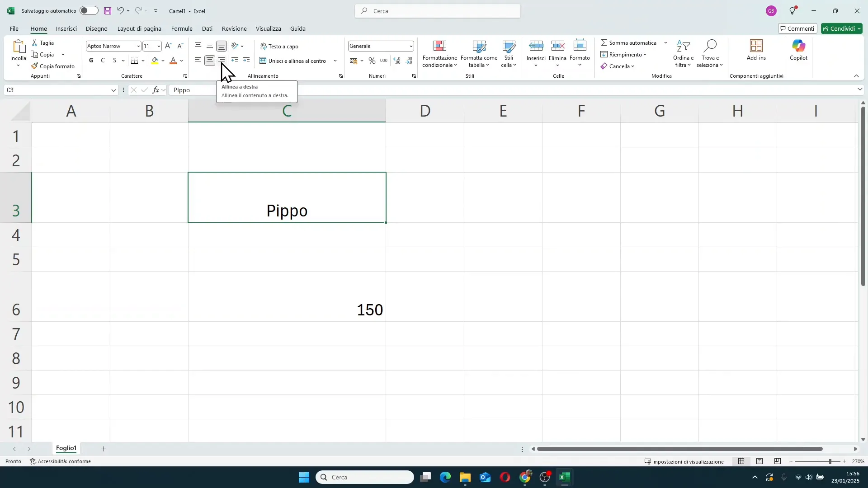This screenshot has width=868, height=488.
Task: Click the Commenti button
Action: [797, 28]
